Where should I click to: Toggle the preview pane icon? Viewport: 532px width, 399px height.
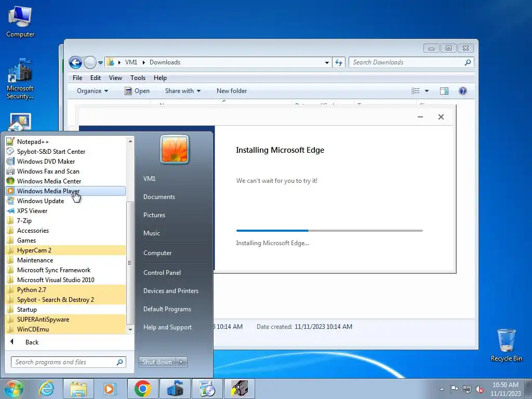pyautogui.click(x=444, y=90)
